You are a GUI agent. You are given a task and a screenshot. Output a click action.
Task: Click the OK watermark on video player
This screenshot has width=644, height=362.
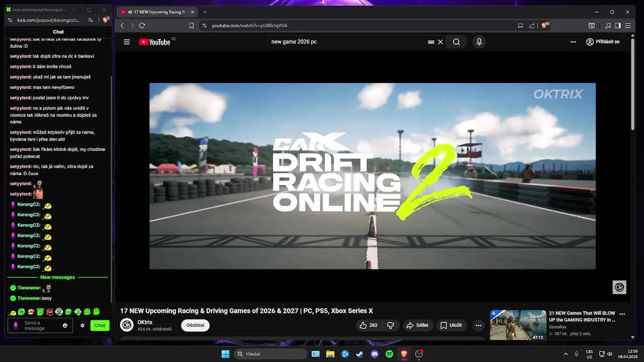[x=619, y=287]
